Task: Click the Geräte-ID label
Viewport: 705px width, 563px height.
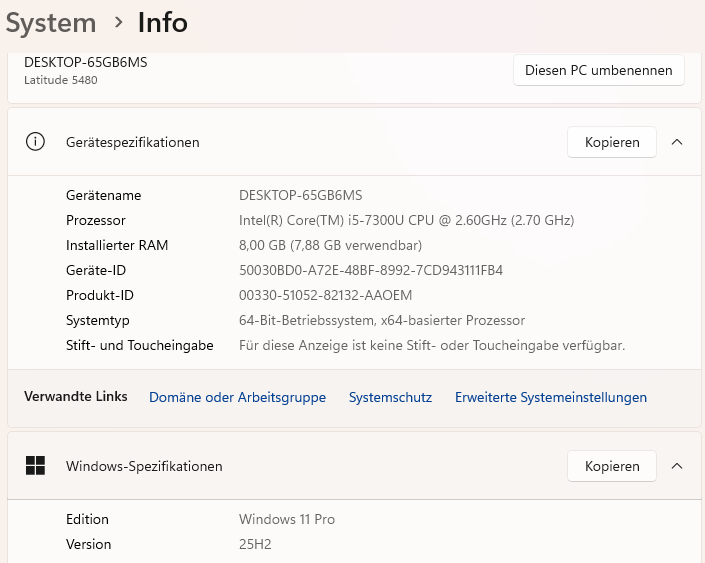Action: tap(96, 270)
